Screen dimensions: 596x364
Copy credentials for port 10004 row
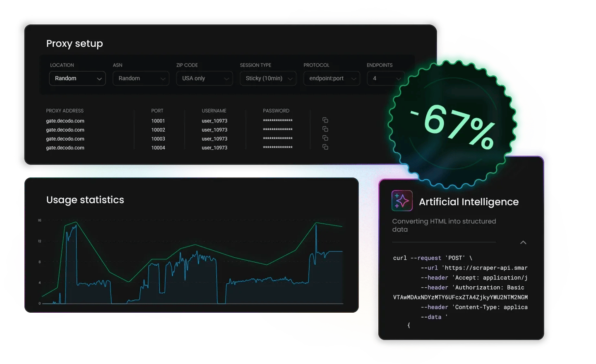(325, 147)
